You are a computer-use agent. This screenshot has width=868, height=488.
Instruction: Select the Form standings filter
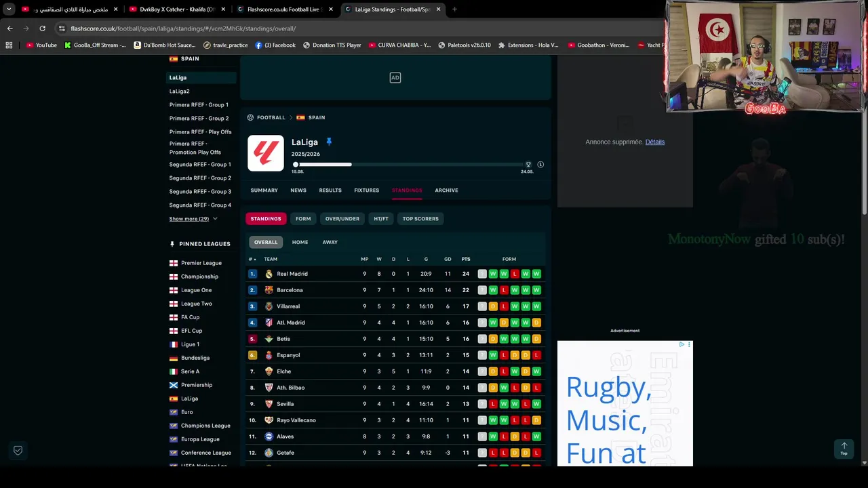tap(303, 219)
